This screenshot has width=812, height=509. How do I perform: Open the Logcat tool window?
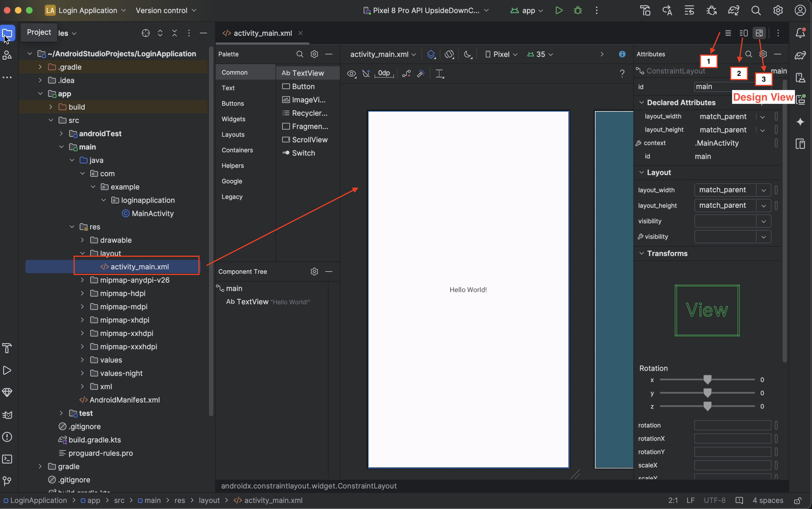[x=7, y=415]
